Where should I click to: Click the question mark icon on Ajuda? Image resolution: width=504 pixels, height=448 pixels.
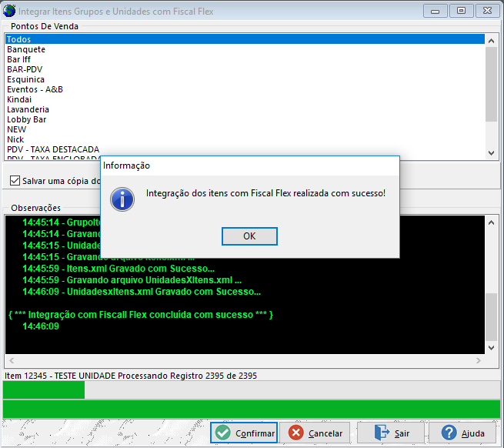tap(449, 433)
